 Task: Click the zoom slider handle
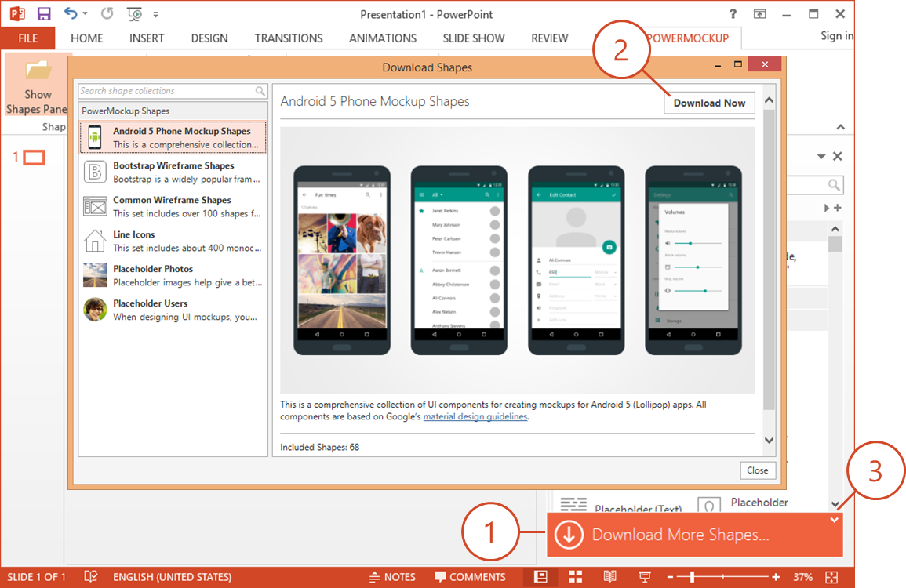[692, 576]
